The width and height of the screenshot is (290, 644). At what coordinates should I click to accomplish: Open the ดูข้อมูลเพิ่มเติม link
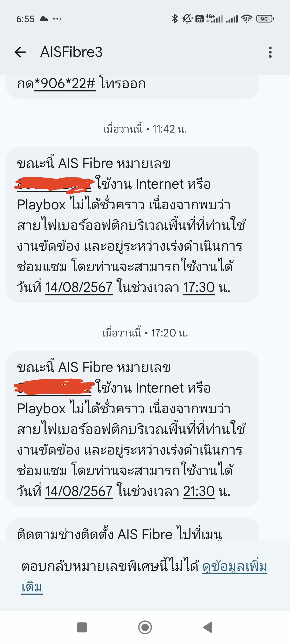click(x=144, y=576)
